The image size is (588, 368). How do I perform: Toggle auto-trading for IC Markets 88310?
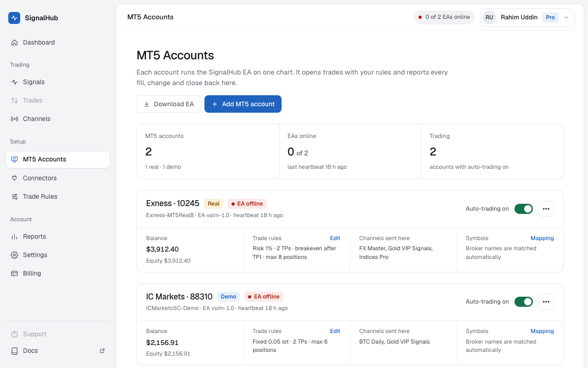(x=524, y=302)
